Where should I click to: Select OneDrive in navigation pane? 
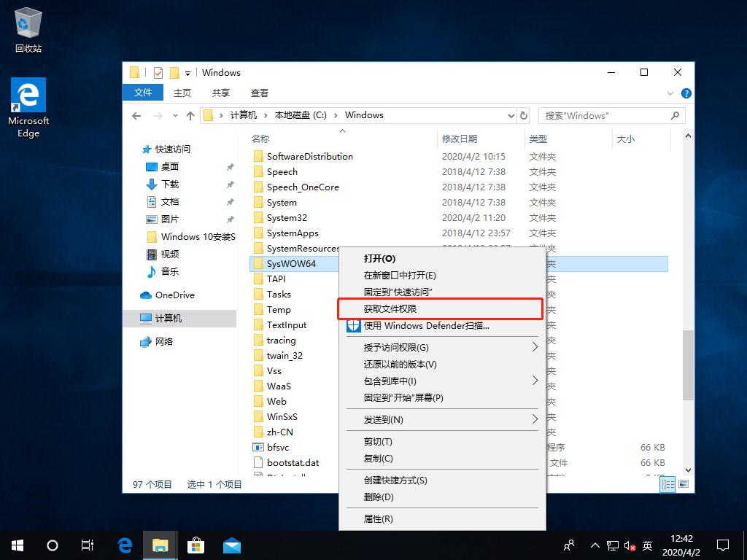168,295
